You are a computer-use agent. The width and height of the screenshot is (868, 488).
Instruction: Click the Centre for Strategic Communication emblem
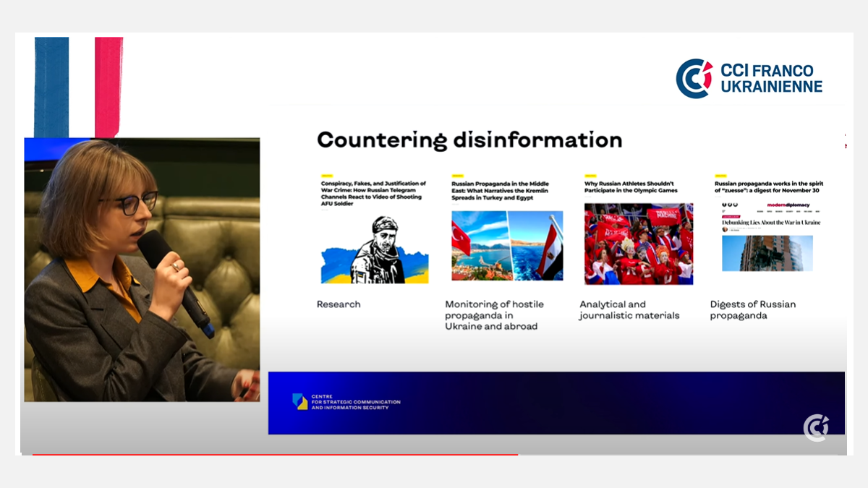[x=300, y=402]
